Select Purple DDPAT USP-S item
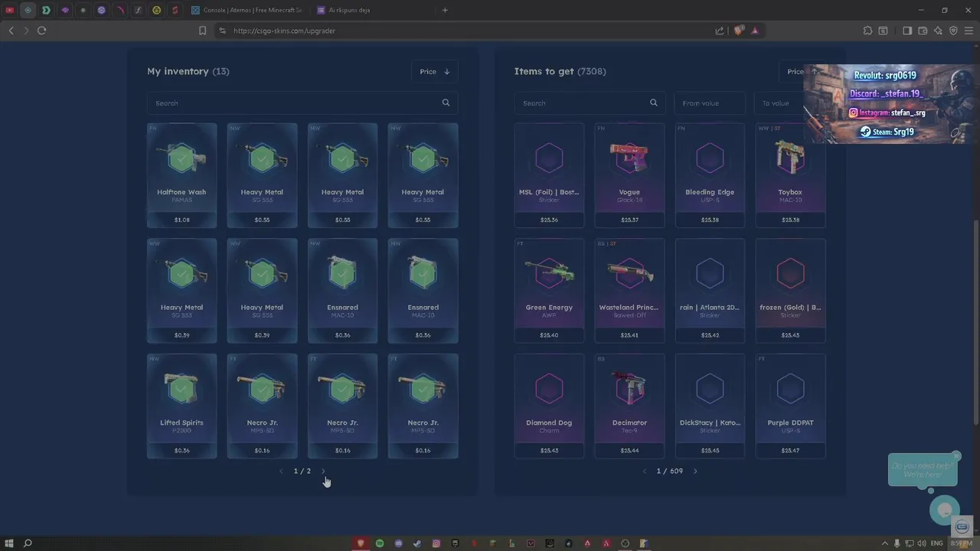 [x=790, y=406]
